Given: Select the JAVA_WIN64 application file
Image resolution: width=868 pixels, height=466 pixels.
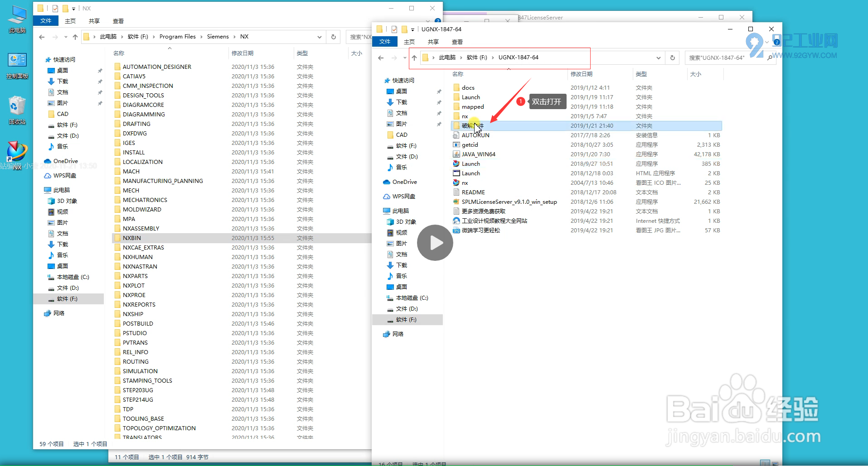Looking at the screenshot, I should (x=478, y=154).
